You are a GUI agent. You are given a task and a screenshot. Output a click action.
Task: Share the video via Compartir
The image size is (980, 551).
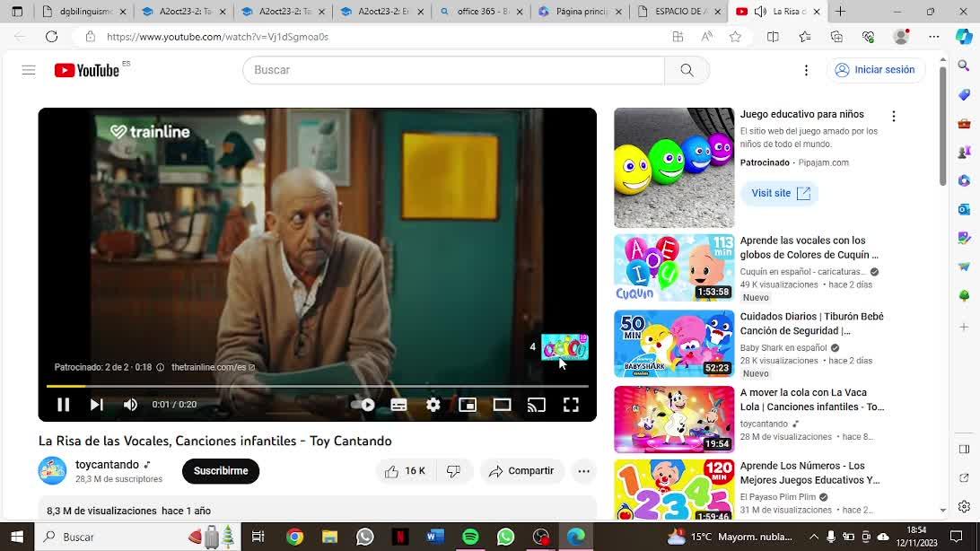522,471
